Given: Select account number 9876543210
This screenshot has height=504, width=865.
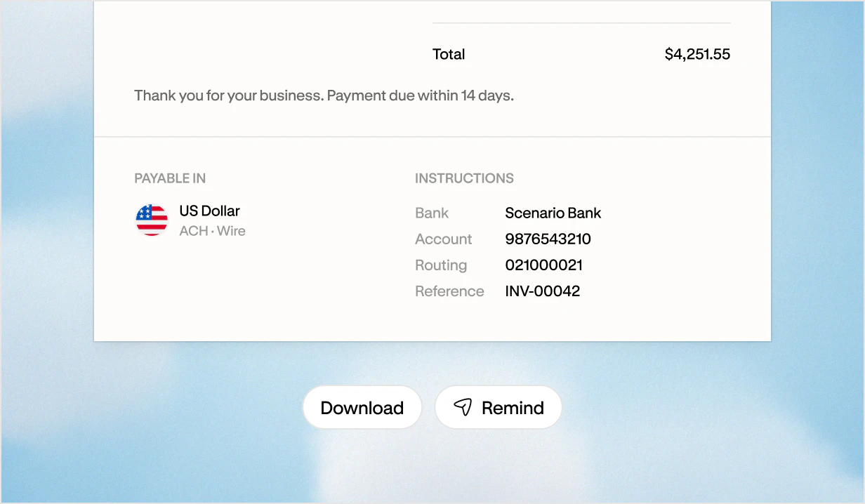Looking at the screenshot, I should click(548, 239).
